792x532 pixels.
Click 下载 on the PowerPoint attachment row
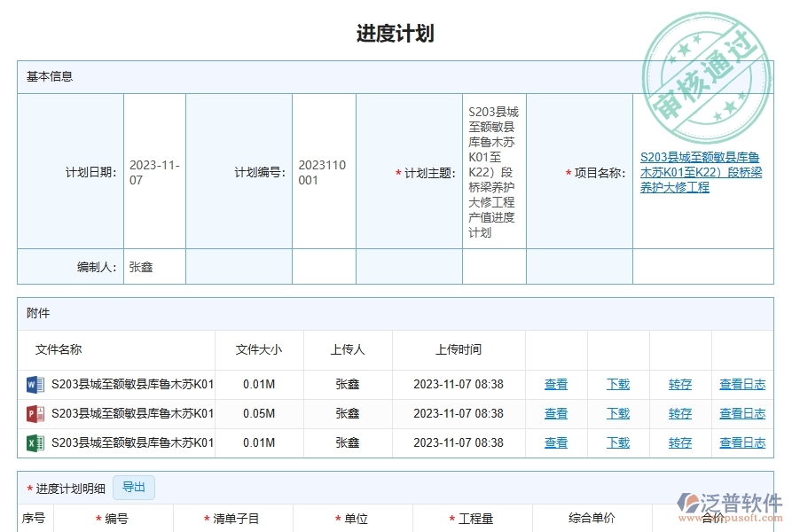[x=617, y=413]
